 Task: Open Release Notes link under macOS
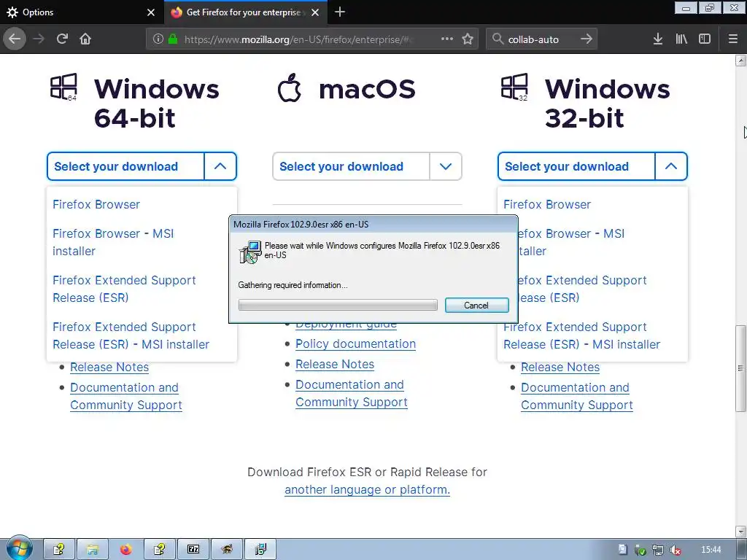(335, 365)
